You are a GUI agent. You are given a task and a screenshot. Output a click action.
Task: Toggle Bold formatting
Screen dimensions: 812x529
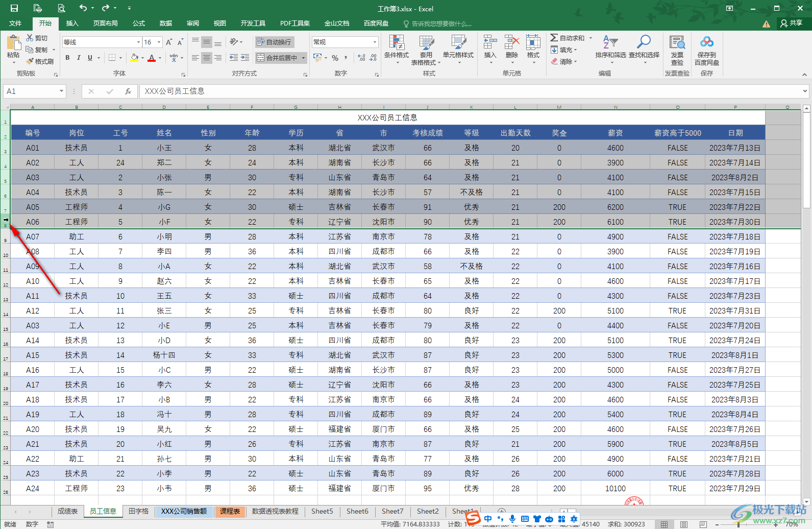click(67, 58)
